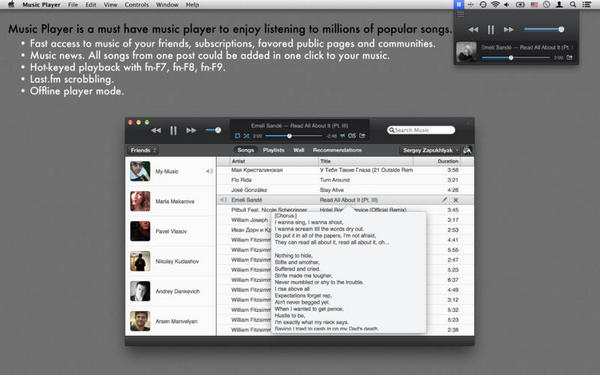
Task: Skip forward in the mini menu bar player
Action: (x=509, y=29)
